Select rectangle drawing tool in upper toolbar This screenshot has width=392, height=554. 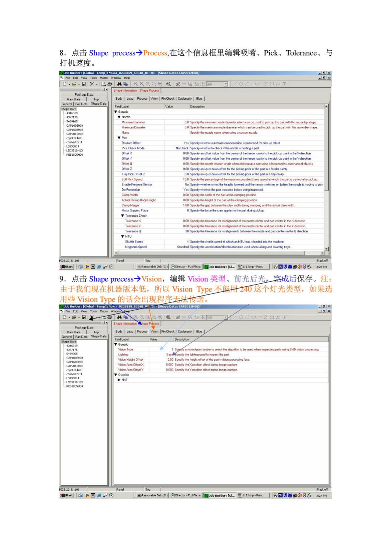tap(253, 84)
